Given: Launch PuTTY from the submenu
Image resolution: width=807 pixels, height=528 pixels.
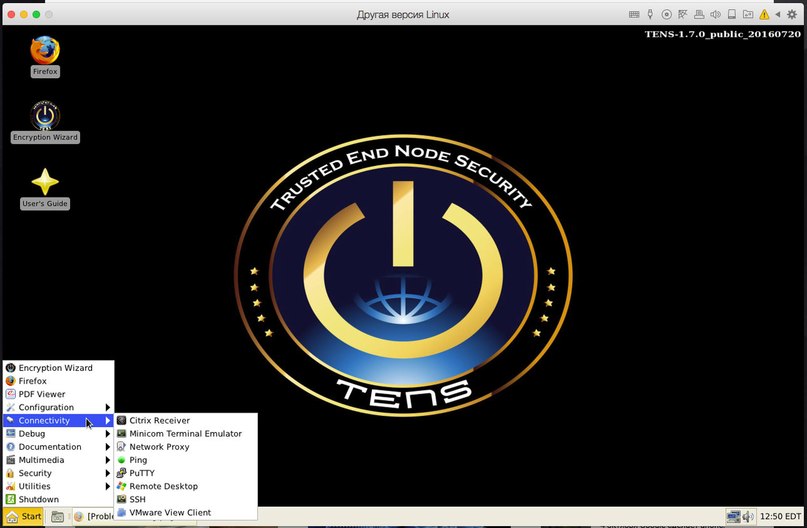Looking at the screenshot, I should click(x=185, y=473).
